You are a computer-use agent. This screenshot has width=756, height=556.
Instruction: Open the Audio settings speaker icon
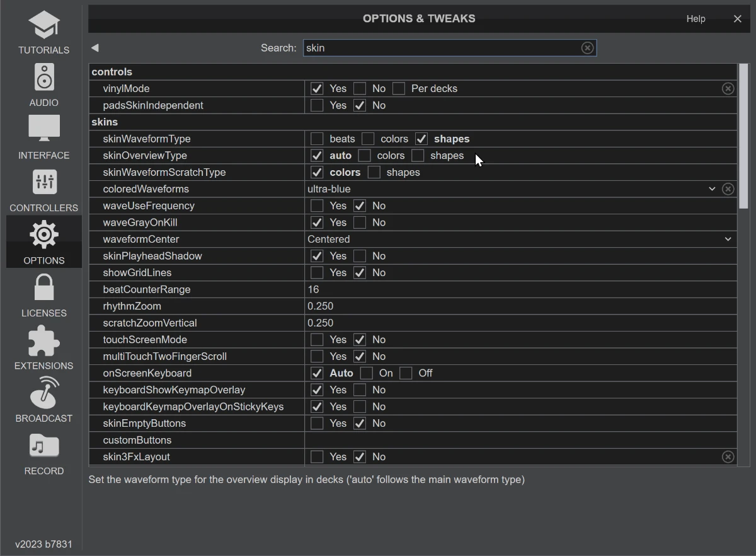(x=43, y=78)
